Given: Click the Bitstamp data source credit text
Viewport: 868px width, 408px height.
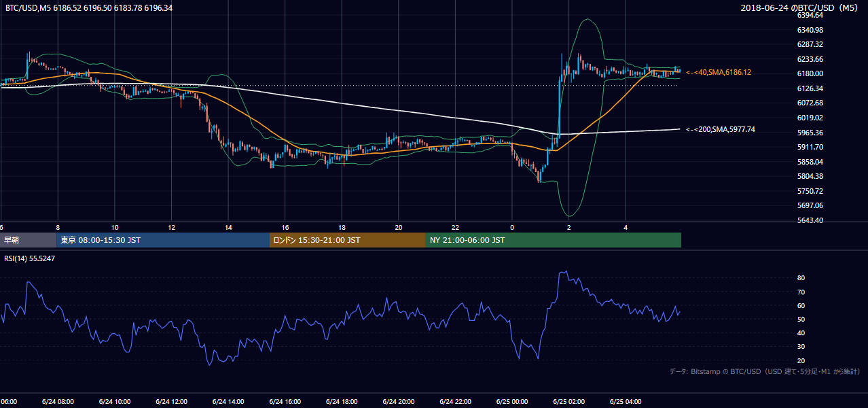Looking at the screenshot, I should (x=765, y=371).
